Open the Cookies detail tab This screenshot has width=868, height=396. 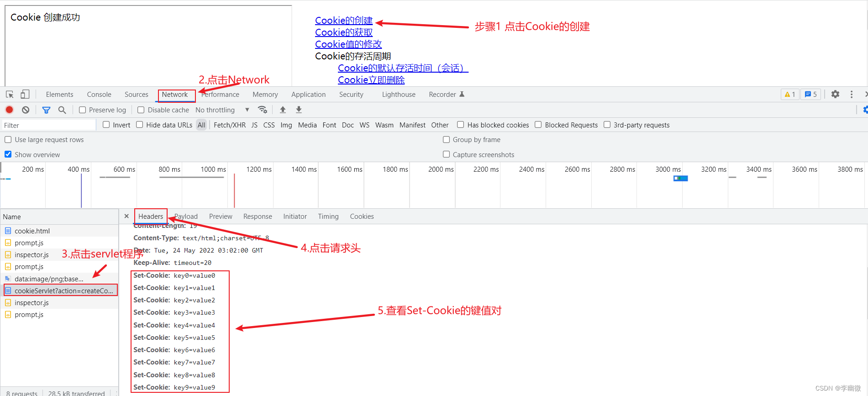click(362, 216)
